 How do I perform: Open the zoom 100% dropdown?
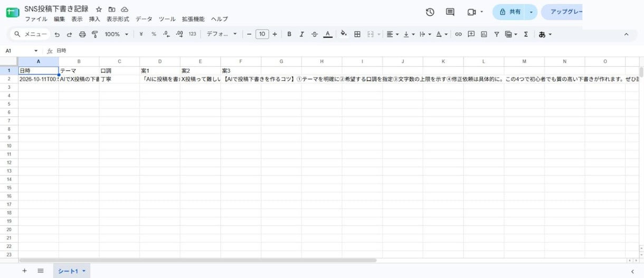pos(116,34)
